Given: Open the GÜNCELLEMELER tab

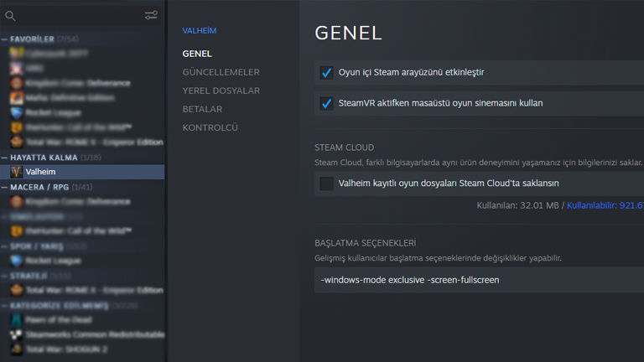Looking at the screenshot, I should 221,72.
